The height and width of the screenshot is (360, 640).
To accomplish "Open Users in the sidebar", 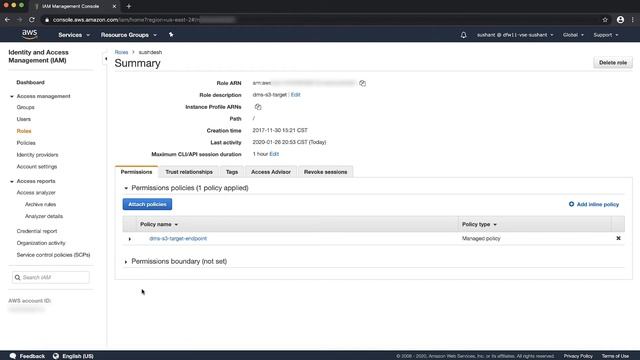I will 23,119.
